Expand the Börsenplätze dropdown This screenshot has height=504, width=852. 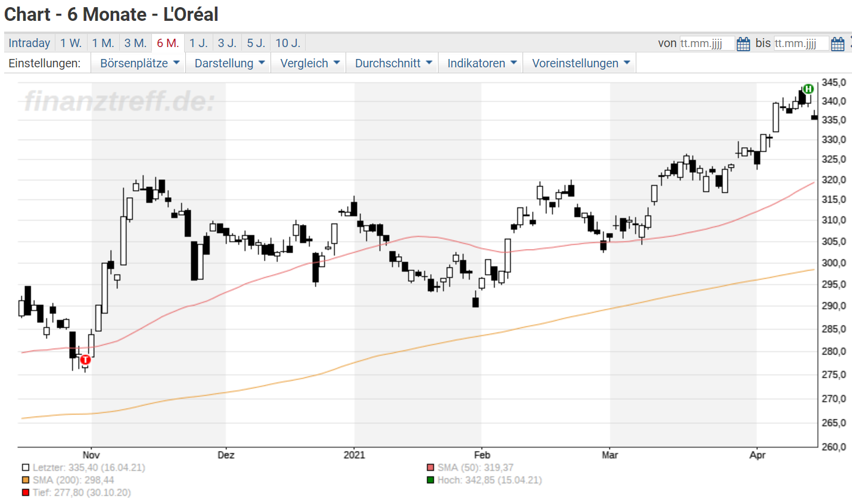pyautogui.click(x=139, y=63)
